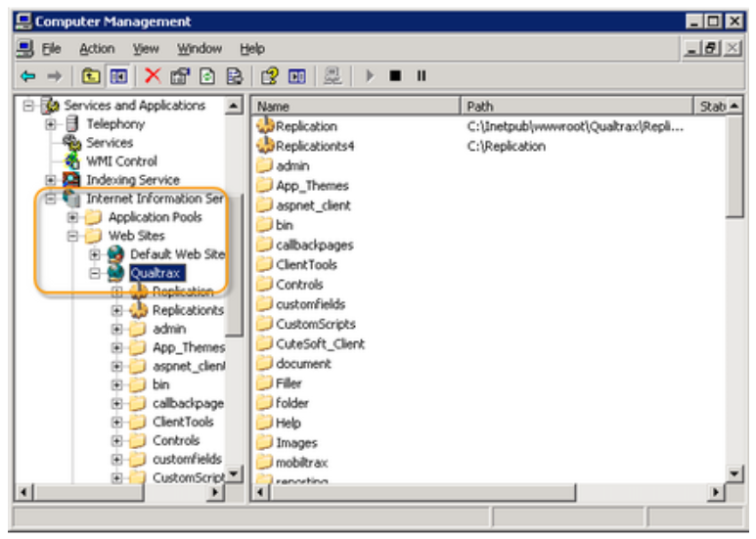The width and height of the screenshot is (756, 539).
Task: Select CuteSoft_Client in the list
Action: [x=320, y=343]
